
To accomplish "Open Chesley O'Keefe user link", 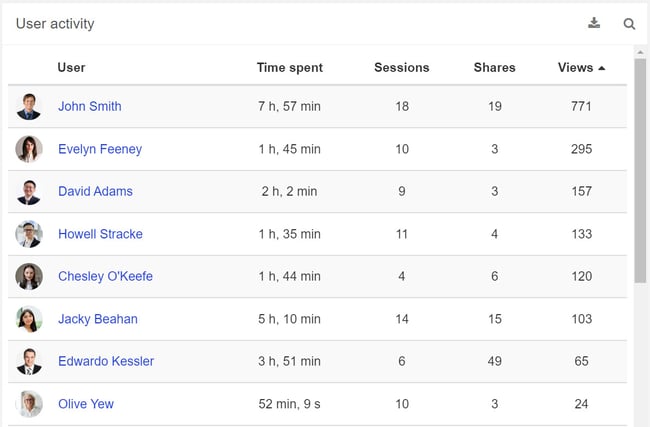I will click(x=105, y=276).
